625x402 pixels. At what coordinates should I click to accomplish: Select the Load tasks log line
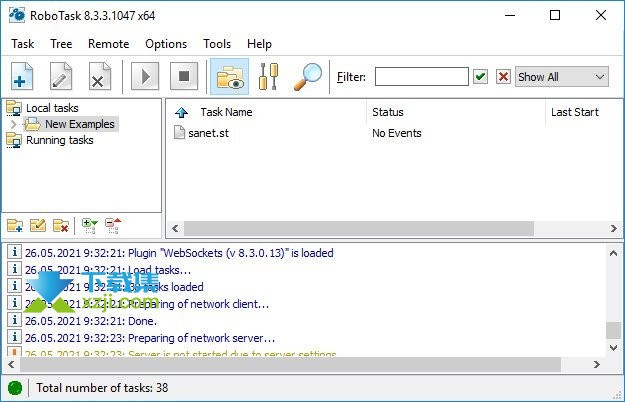(x=108, y=270)
